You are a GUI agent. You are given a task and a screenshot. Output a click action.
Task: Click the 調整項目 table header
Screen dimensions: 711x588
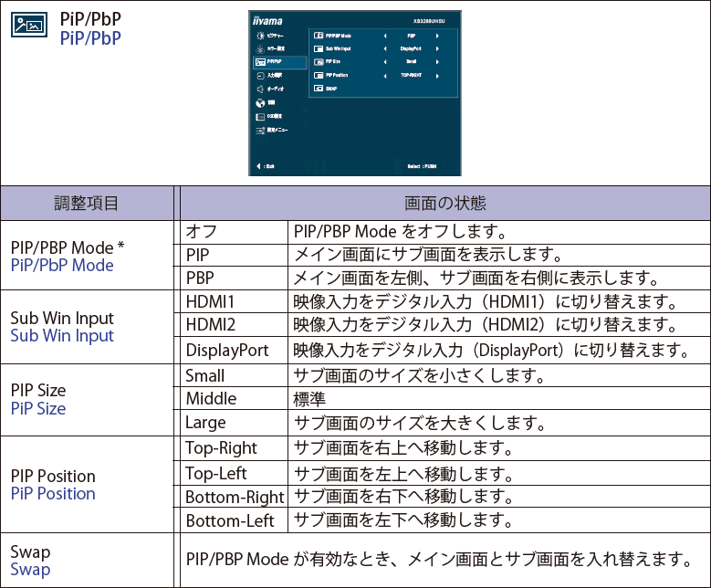tap(87, 203)
